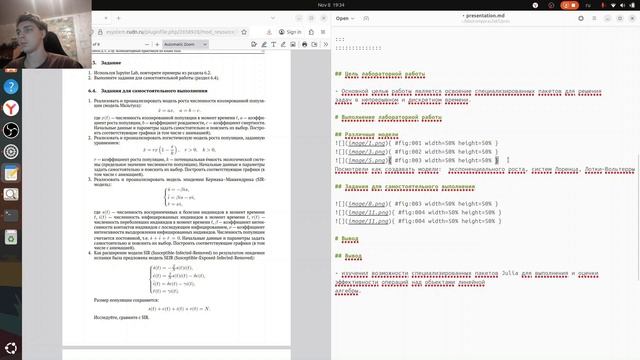Open the browser extensions icon
The width and height of the screenshot is (640, 360).
click(x=311, y=32)
